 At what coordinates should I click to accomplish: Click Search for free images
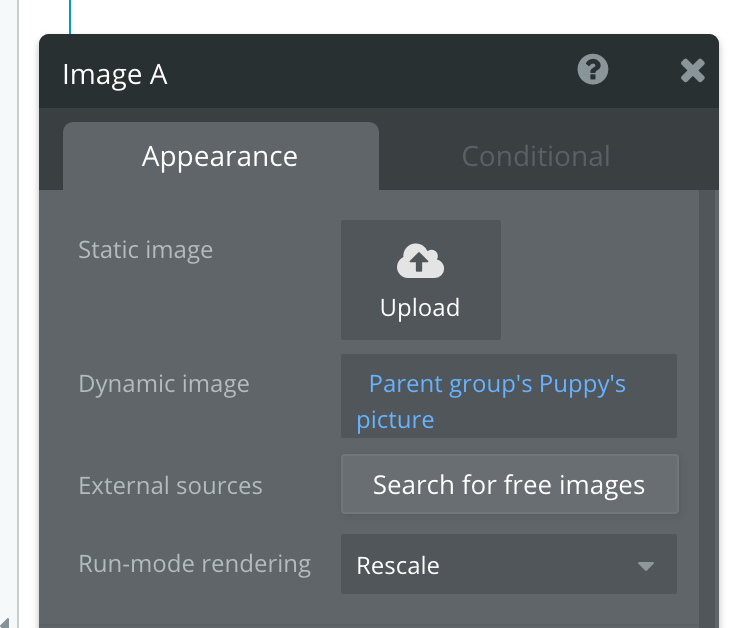coord(509,485)
